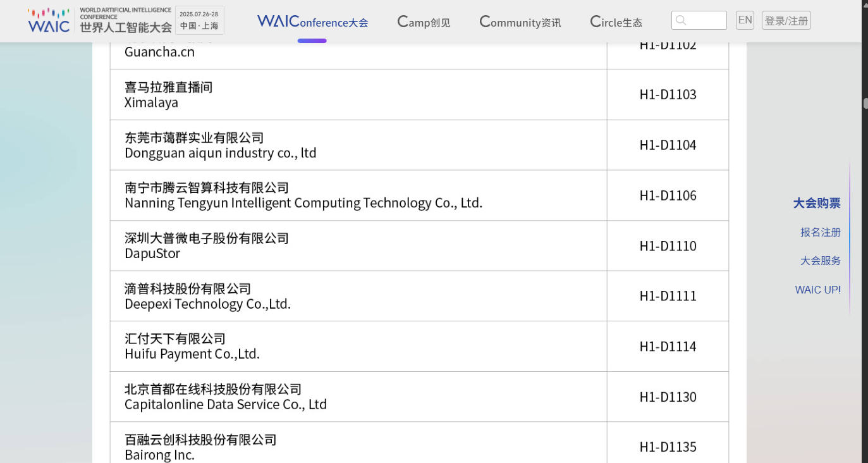Click booth number H1-D1102
This screenshot has width=868, height=463.
(668, 46)
